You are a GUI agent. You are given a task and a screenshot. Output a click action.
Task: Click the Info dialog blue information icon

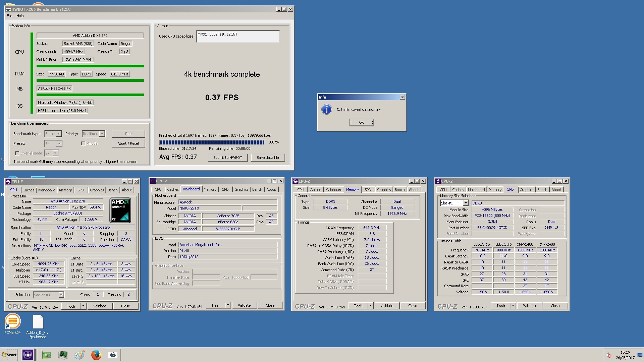(x=326, y=109)
